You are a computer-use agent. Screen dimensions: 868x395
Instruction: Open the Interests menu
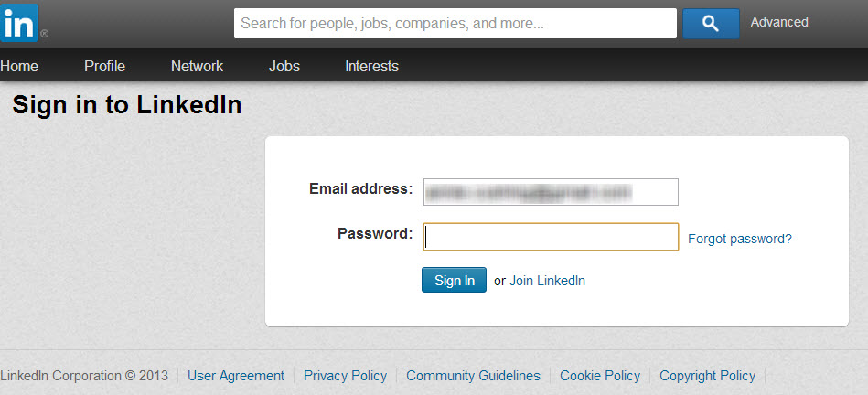click(x=371, y=66)
